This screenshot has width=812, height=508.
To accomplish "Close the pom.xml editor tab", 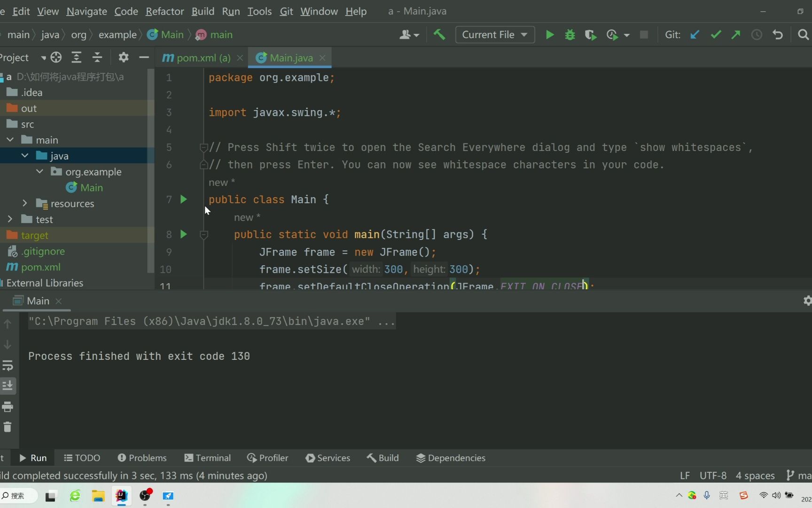I will coord(240,58).
